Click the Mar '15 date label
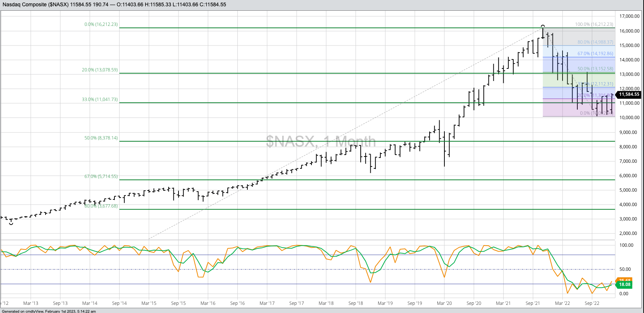The height and width of the screenshot is (313, 644). (x=149, y=303)
